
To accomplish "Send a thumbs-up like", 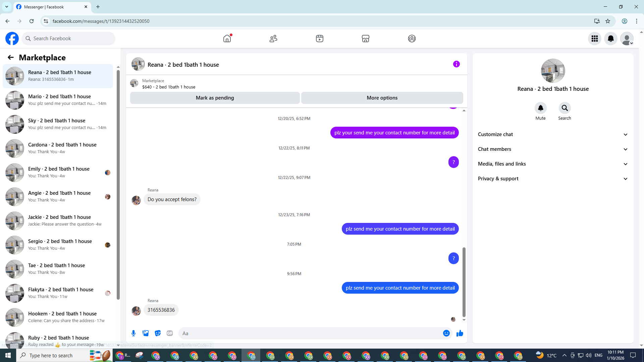I will tap(460, 333).
